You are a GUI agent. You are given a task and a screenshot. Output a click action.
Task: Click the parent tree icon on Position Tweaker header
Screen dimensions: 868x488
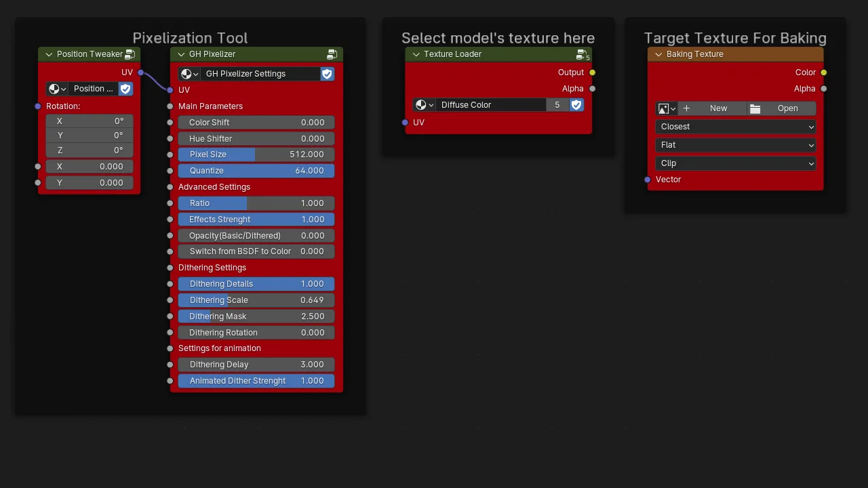coord(130,54)
